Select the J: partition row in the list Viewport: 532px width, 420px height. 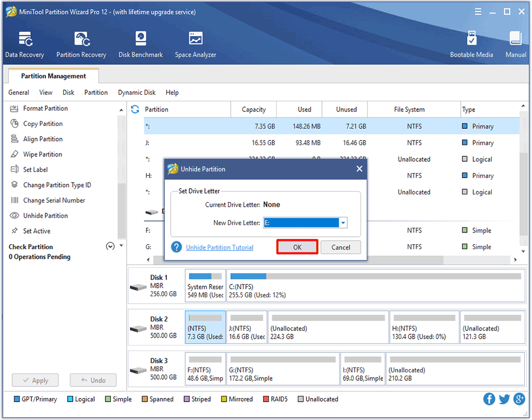[x=332, y=143]
